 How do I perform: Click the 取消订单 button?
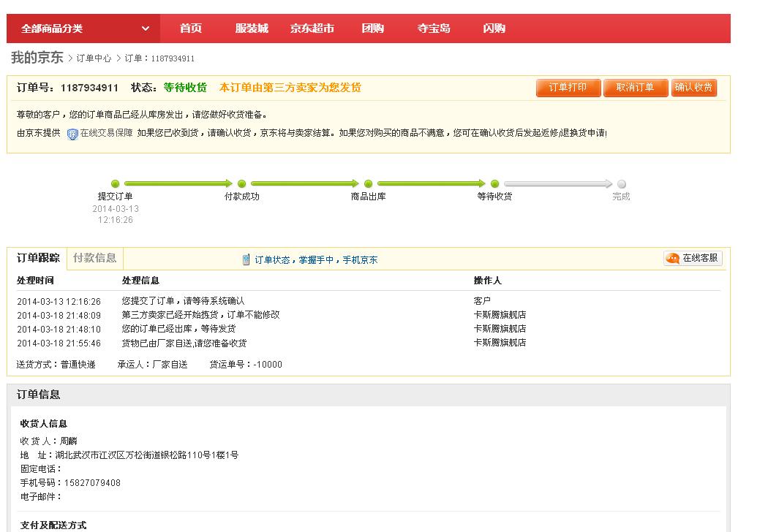click(636, 86)
